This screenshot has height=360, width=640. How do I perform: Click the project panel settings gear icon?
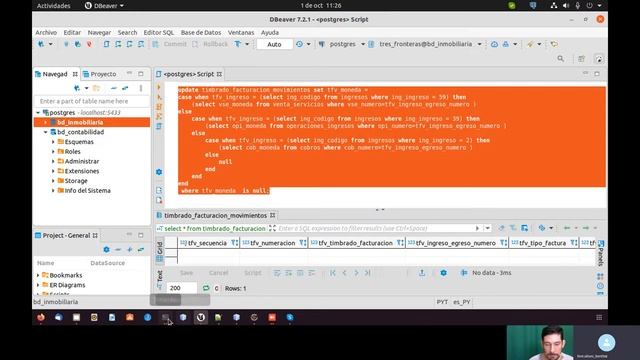coord(107,249)
